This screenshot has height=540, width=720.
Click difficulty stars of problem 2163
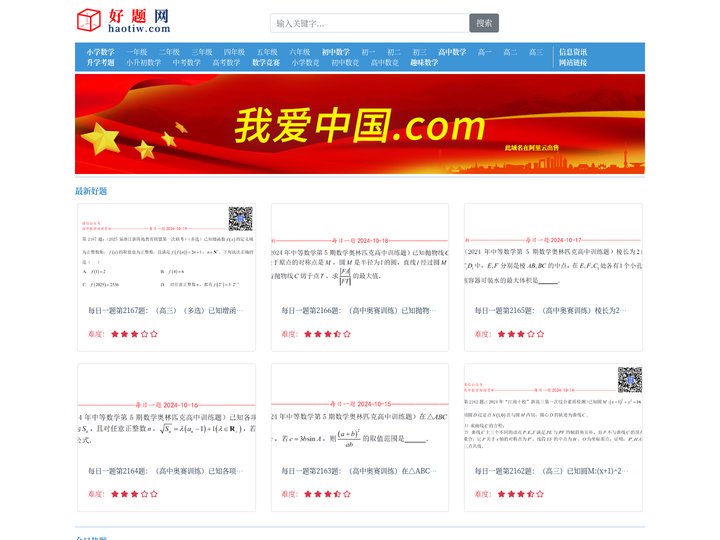(327, 495)
